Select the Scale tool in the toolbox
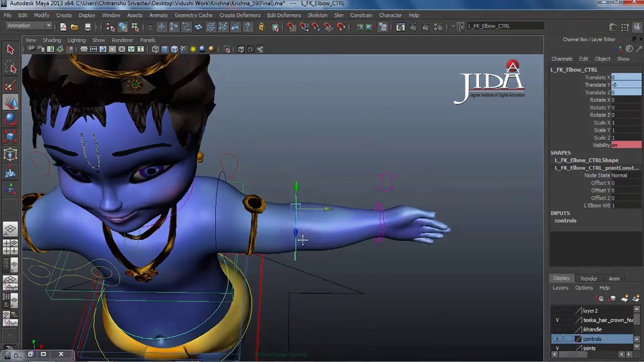Image resolution: width=644 pixels, height=362 pixels. tap(10, 135)
